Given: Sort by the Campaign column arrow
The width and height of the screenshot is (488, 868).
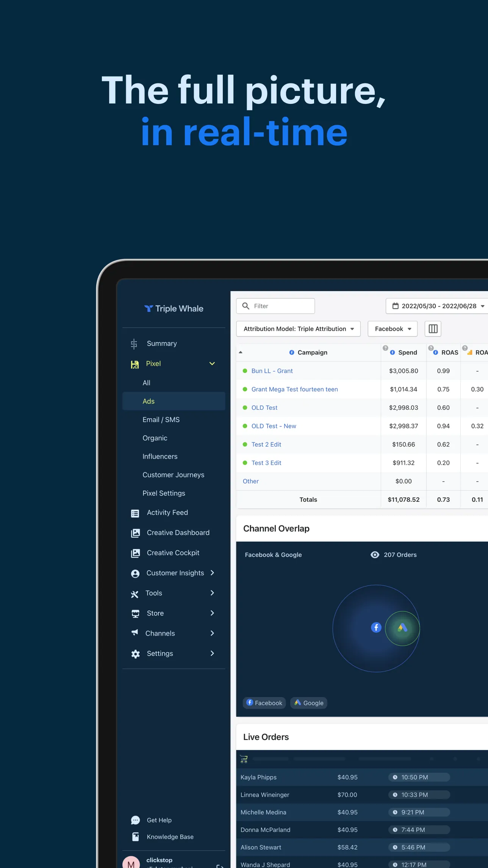Looking at the screenshot, I should click(241, 352).
